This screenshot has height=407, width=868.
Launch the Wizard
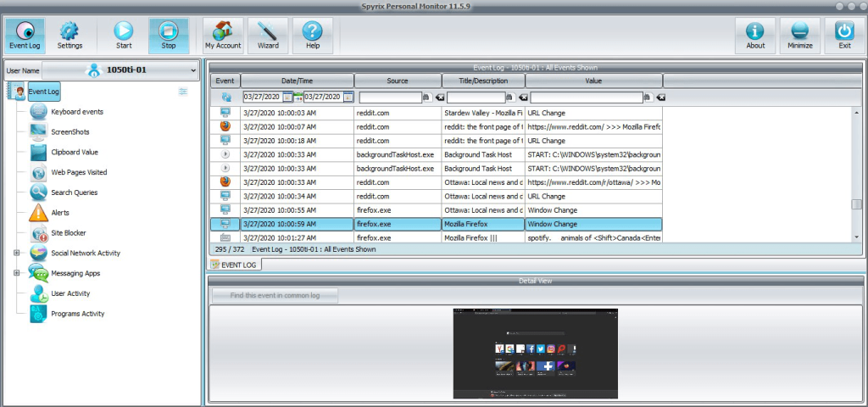pyautogui.click(x=268, y=36)
